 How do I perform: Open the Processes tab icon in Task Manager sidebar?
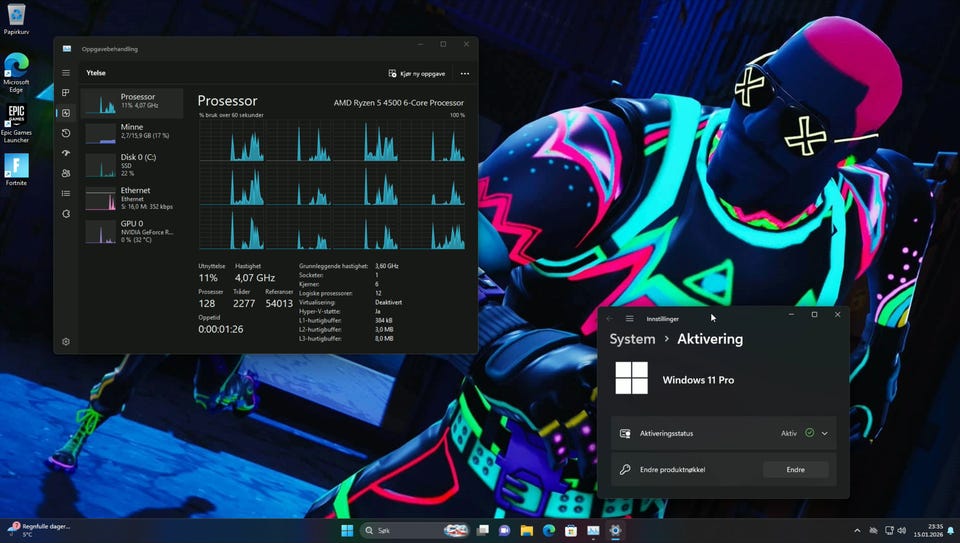(x=66, y=93)
